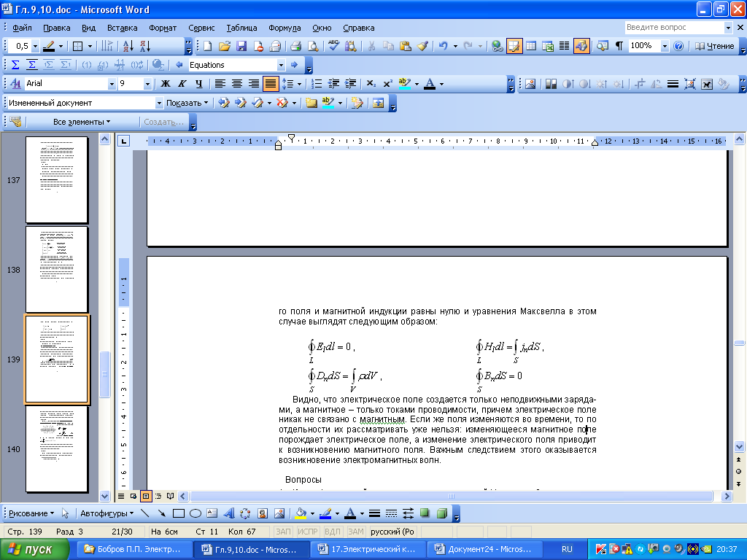Run the spelling check ABC icon
747x560 pixels.
click(x=333, y=46)
